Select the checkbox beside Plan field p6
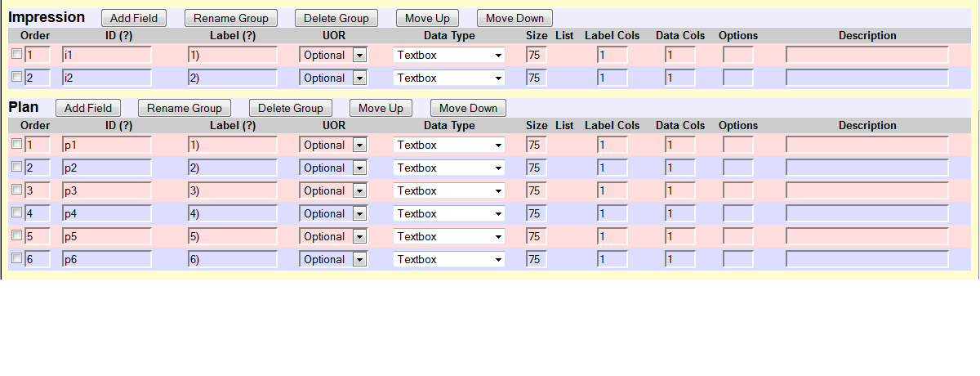Screen dimensions: 980x376 [x=16, y=258]
